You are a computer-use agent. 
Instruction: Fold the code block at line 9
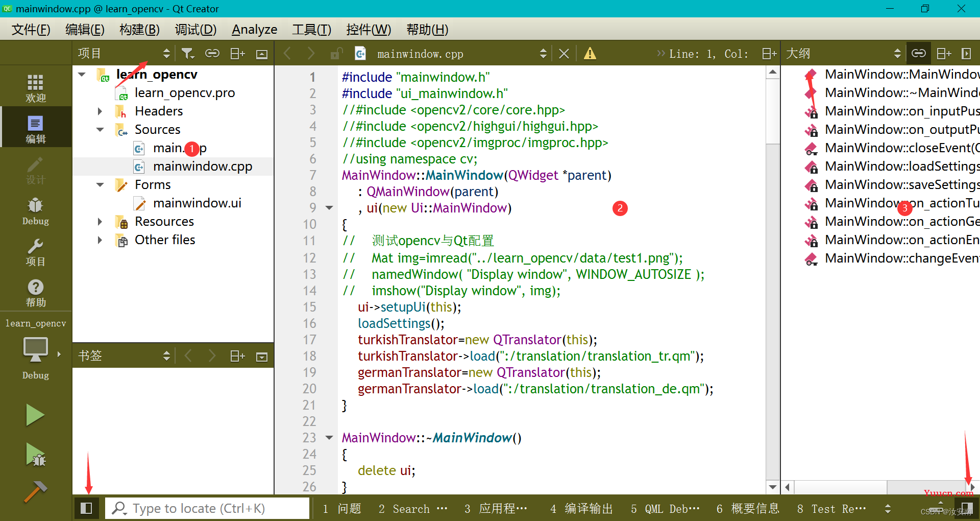329,208
